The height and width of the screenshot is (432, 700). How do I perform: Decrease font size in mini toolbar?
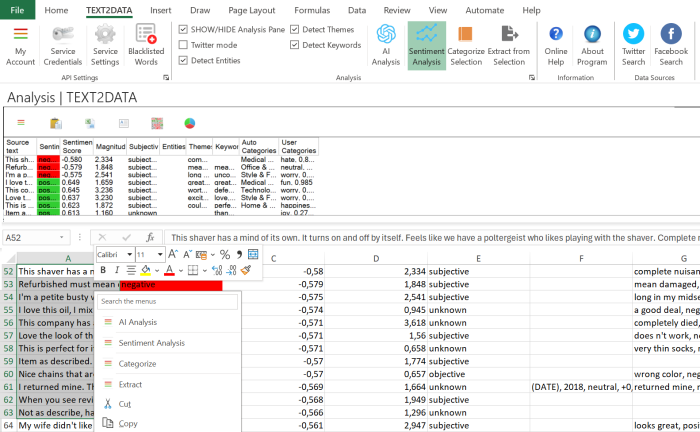click(x=187, y=254)
